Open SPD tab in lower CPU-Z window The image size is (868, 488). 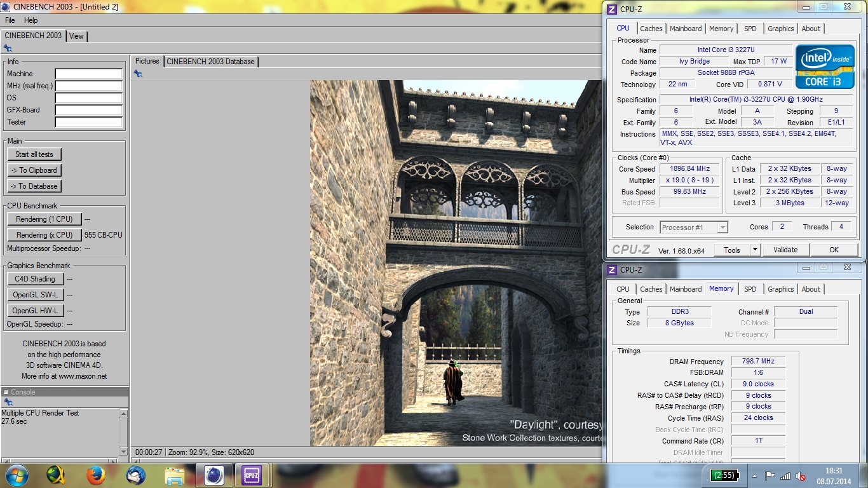750,289
